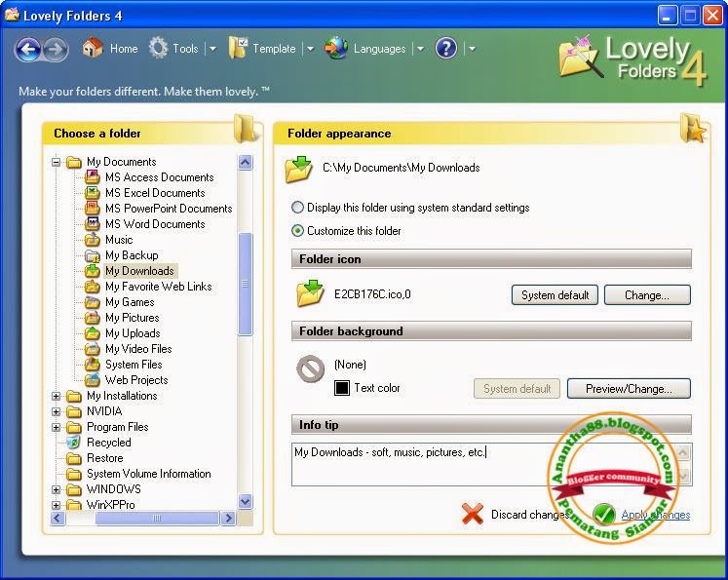
Task: Open the Help dropdown arrow
Action: click(472, 49)
